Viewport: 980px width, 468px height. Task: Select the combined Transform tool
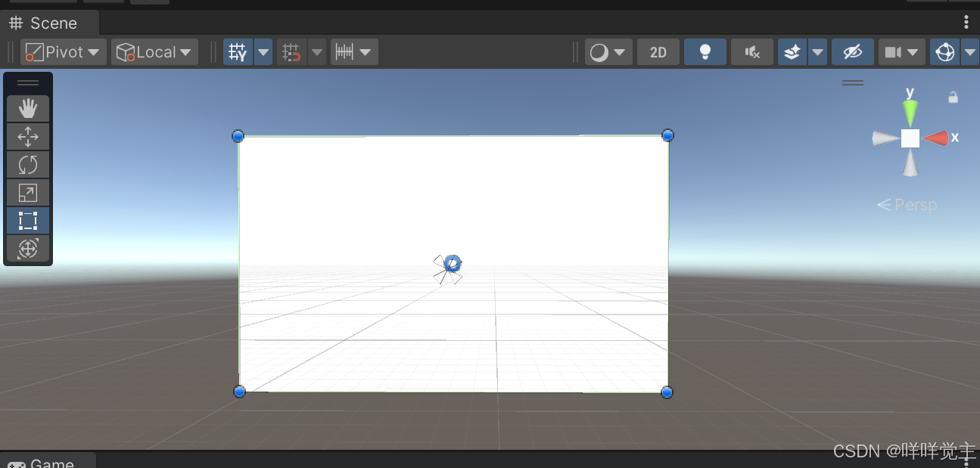(x=28, y=248)
